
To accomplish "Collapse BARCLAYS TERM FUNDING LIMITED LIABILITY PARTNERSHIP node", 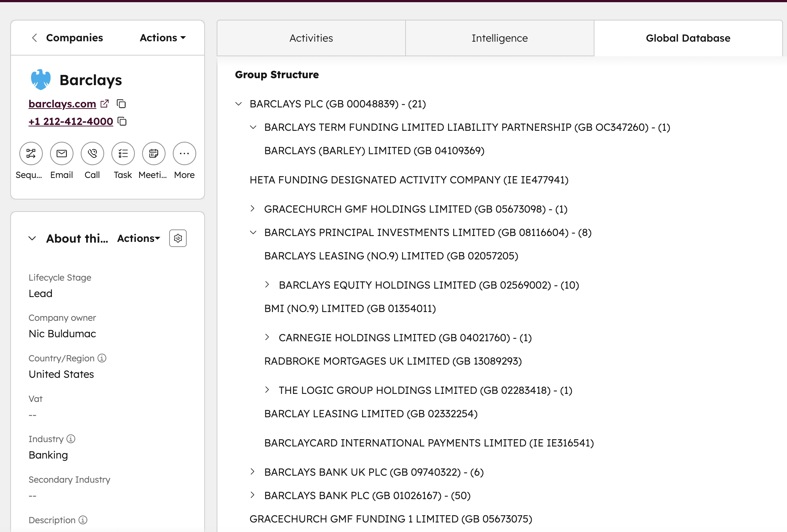I will coord(253,127).
